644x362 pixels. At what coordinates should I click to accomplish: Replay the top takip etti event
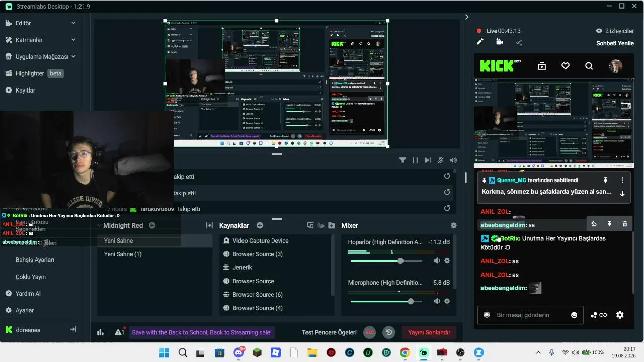pyautogui.click(x=447, y=176)
